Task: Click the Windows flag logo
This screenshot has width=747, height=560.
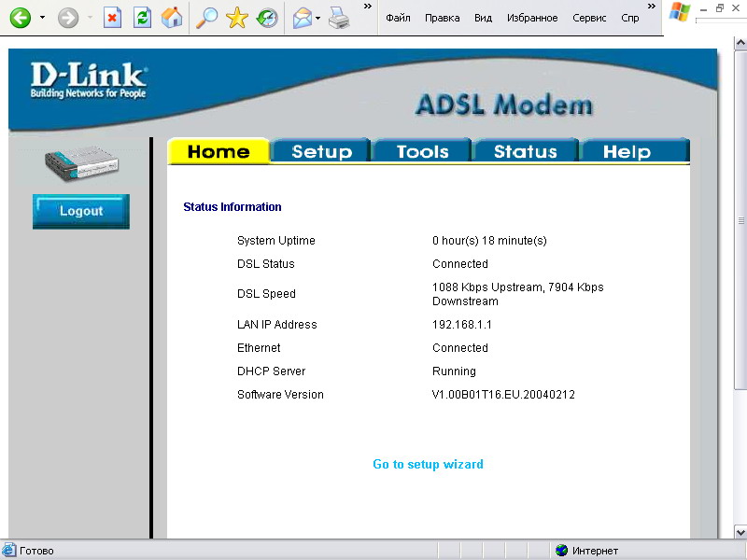Action: tap(680, 12)
